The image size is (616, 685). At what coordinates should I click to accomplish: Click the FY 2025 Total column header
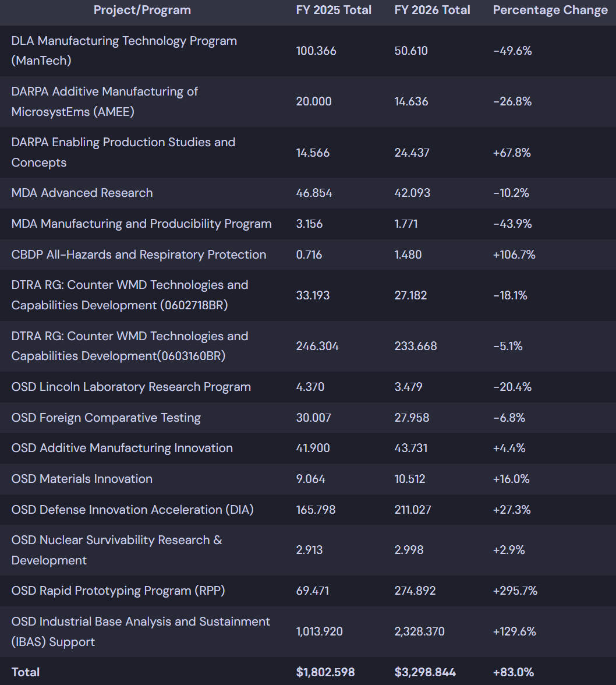(334, 10)
